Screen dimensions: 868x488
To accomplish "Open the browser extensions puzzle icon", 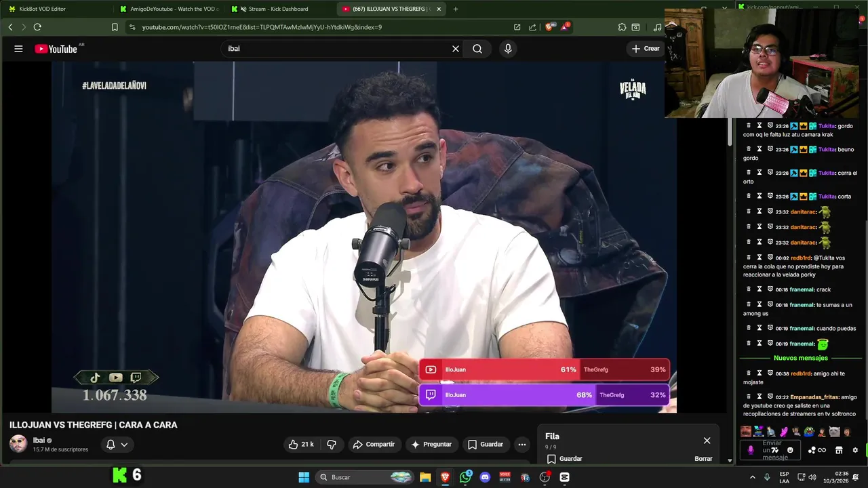I will click(622, 27).
